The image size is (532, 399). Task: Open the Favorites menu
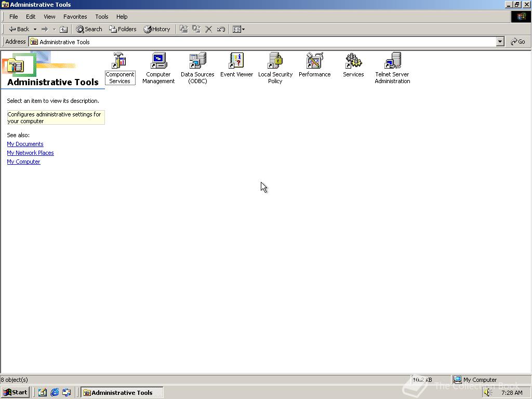click(75, 17)
